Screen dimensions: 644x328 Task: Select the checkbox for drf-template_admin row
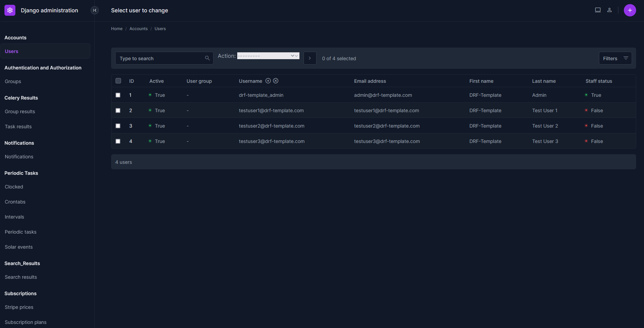[x=118, y=95]
